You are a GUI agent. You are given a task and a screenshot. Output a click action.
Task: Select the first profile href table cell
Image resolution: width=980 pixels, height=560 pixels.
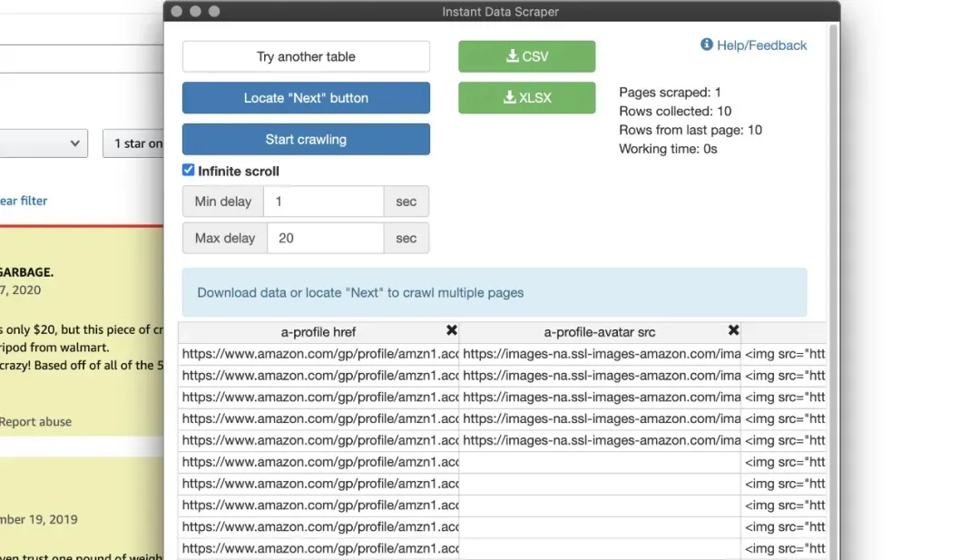tap(318, 354)
